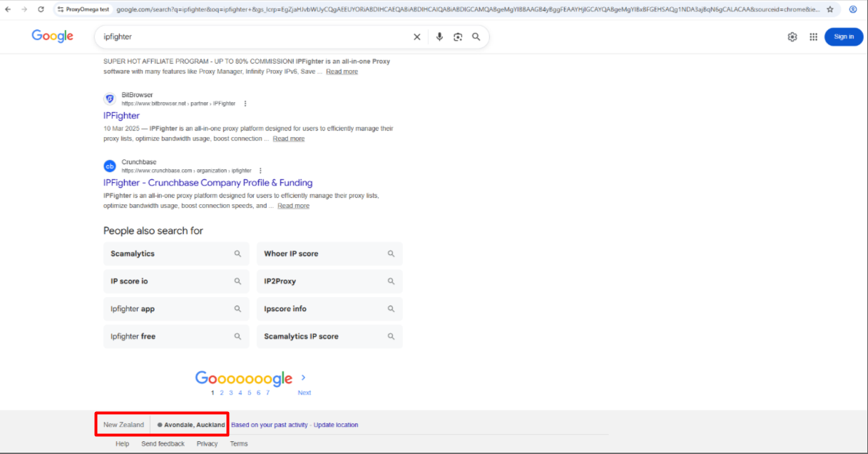868x454 pixels.
Task: Open the Help footer link
Action: tap(123, 444)
